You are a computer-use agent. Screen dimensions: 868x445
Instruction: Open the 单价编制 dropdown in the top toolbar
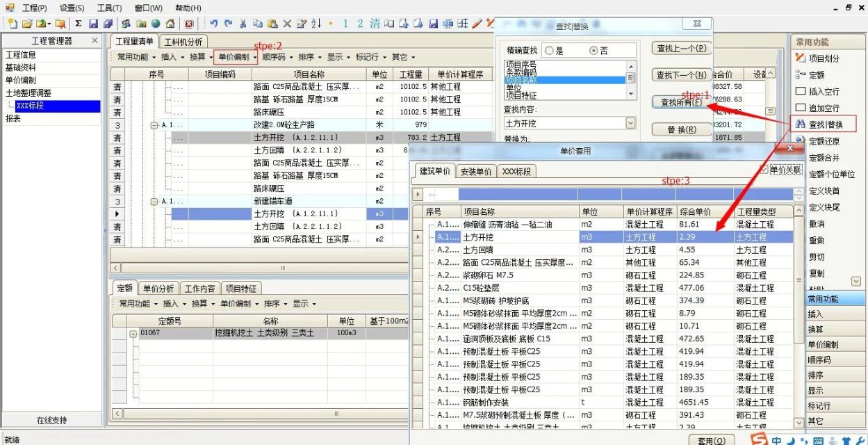point(236,57)
